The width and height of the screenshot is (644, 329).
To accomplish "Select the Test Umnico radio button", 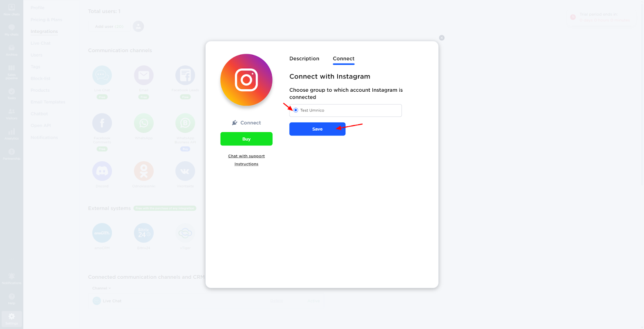I will [296, 110].
